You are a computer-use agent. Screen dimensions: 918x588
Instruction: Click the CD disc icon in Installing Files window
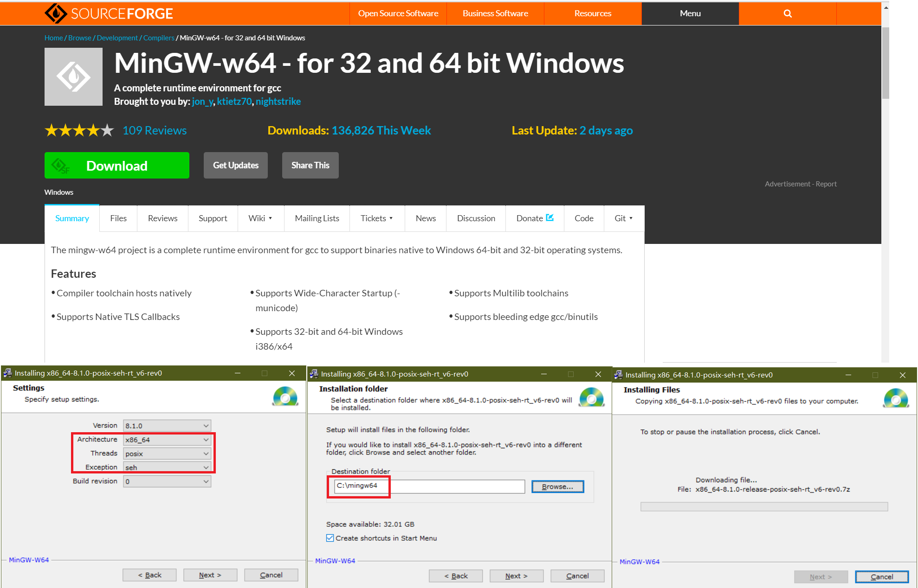coord(896,398)
